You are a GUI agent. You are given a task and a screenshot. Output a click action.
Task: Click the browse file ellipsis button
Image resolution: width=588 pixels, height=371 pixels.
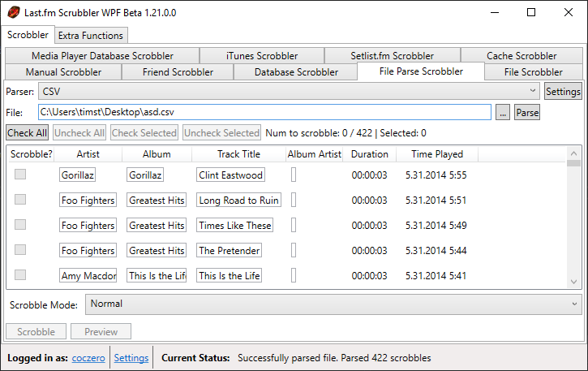503,113
